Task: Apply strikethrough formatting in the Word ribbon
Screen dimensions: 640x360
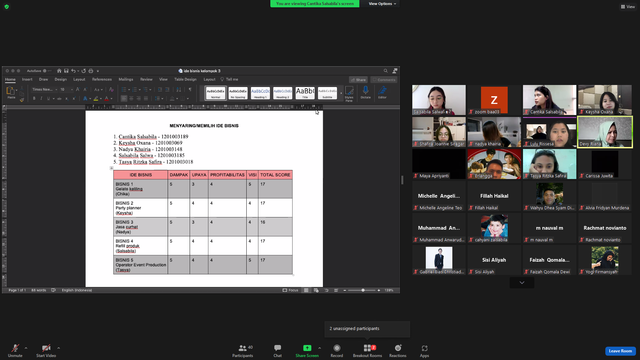Action: click(59, 98)
